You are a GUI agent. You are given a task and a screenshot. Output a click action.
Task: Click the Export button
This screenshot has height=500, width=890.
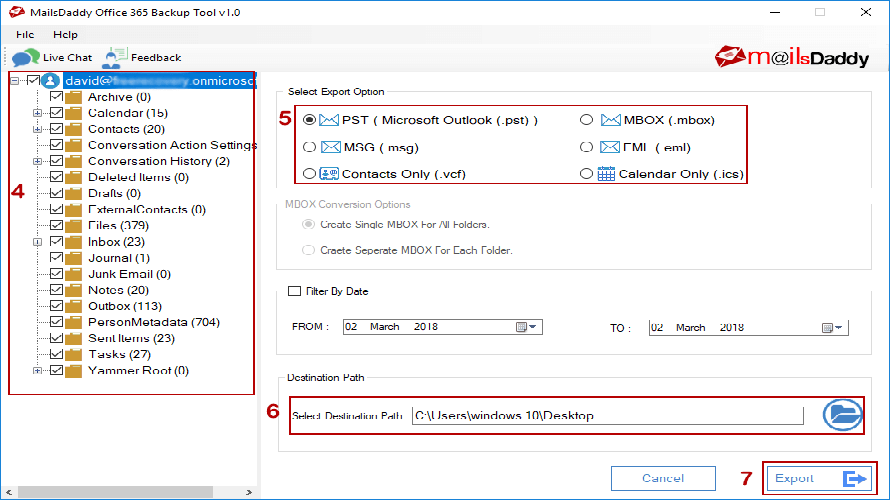(x=819, y=478)
